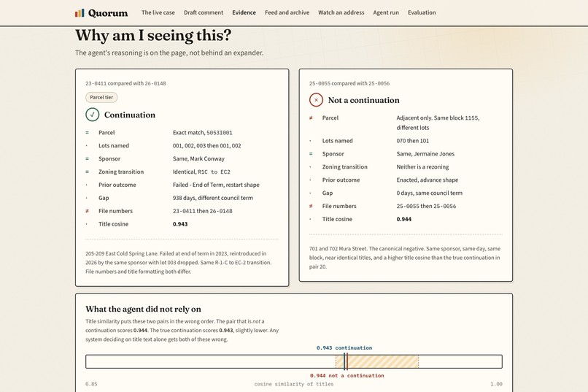Click the equals icon beside Sponsor Jermaine Jones

pyautogui.click(x=311, y=154)
